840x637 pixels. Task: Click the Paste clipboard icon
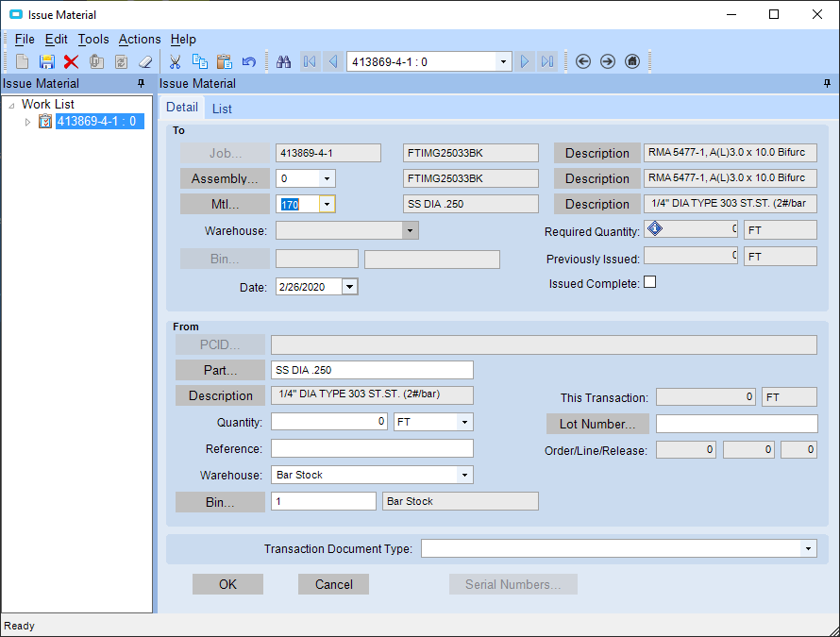225,61
